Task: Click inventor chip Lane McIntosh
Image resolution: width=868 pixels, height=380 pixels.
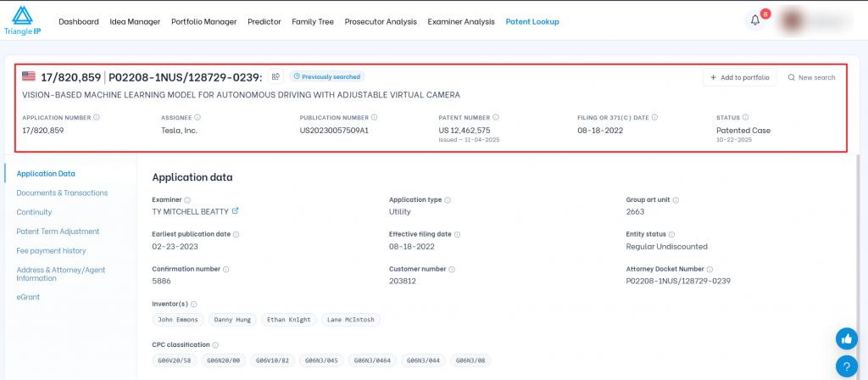Action: (x=351, y=320)
